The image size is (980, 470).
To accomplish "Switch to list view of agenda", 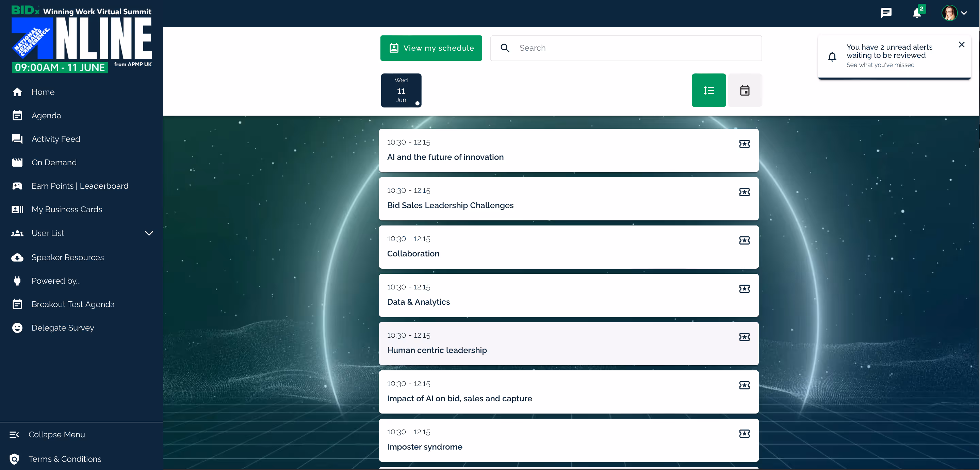I will click(708, 90).
